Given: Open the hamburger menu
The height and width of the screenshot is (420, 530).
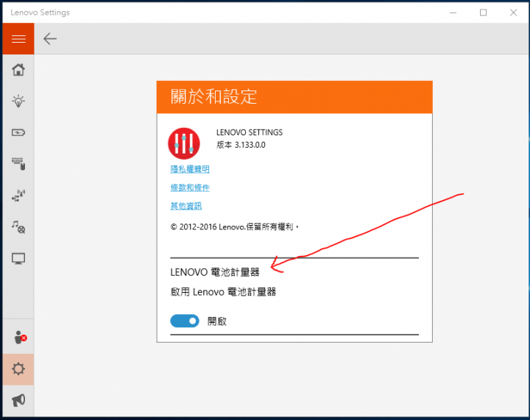Looking at the screenshot, I should click(18, 39).
